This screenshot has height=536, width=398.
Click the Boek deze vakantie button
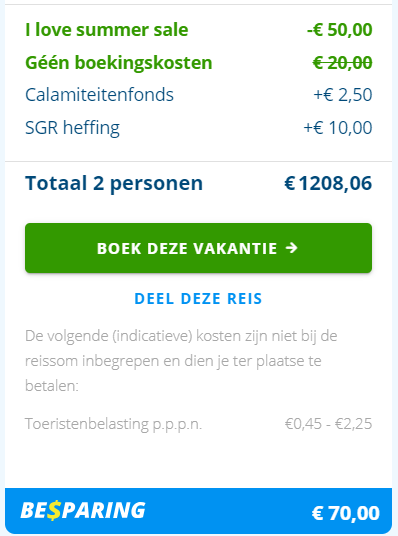tap(198, 248)
